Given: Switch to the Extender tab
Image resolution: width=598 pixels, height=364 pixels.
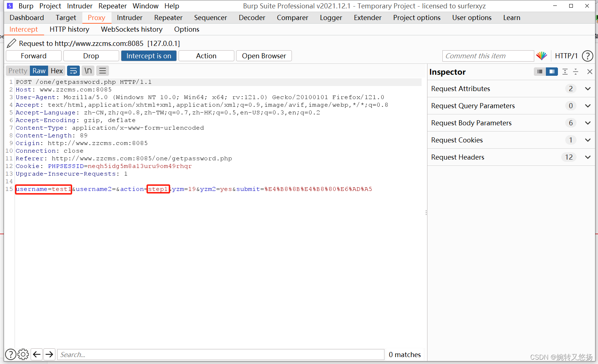Looking at the screenshot, I should (367, 17).
